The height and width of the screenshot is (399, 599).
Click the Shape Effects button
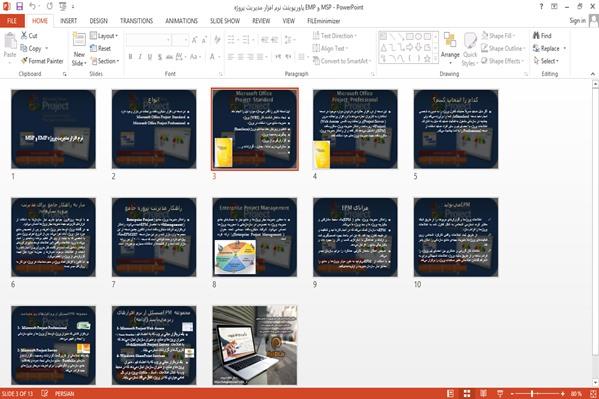tap(502, 61)
